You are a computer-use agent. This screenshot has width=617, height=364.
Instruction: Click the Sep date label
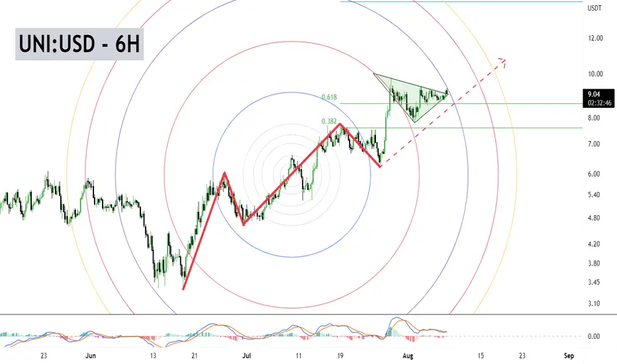569,356
